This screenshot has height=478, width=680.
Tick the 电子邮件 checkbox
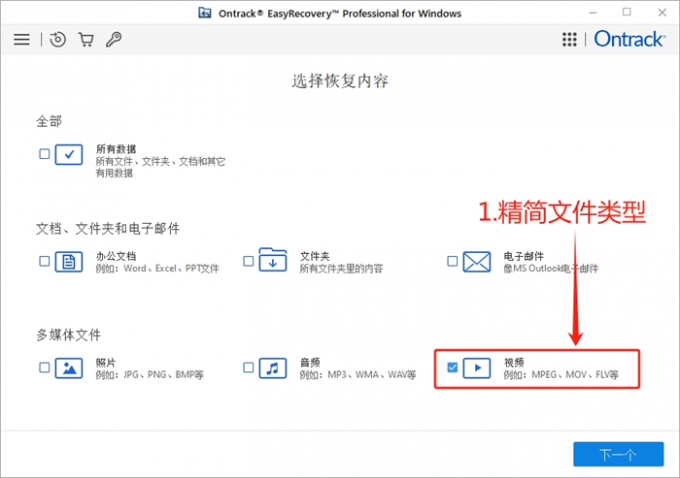click(x=452, y=261)
